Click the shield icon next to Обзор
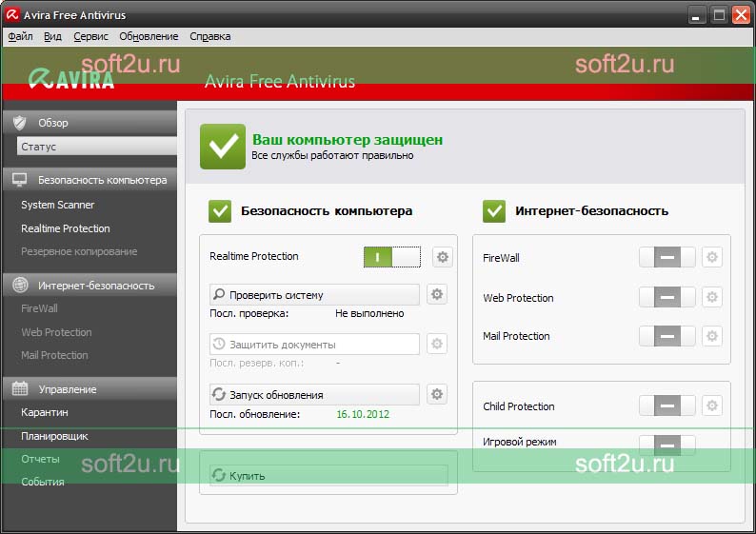Screen dimensions: 756x534 tap(19, 123)
